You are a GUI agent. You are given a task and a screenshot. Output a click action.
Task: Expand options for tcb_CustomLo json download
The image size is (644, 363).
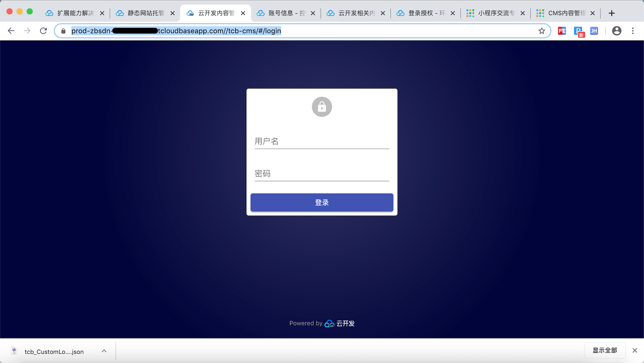point(104,351)
